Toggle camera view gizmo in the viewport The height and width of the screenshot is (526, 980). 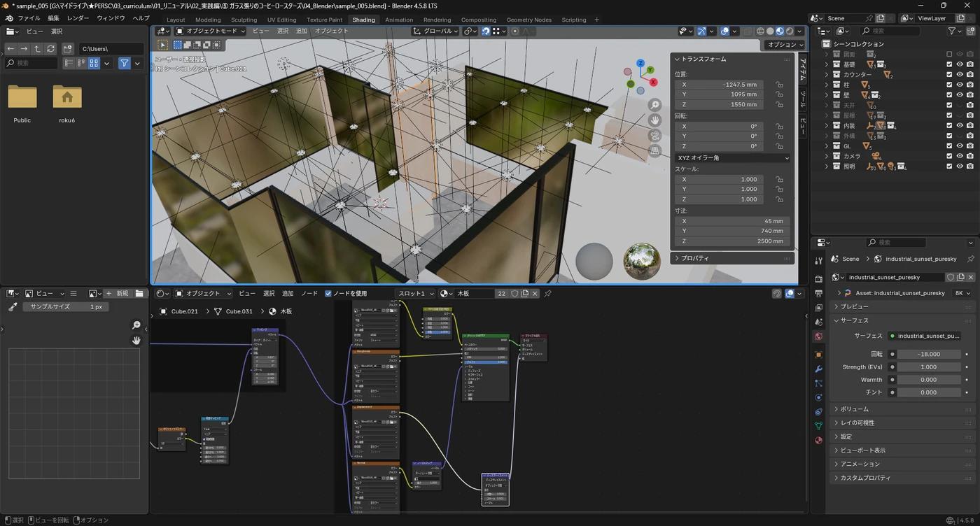[x=655, y=136]
